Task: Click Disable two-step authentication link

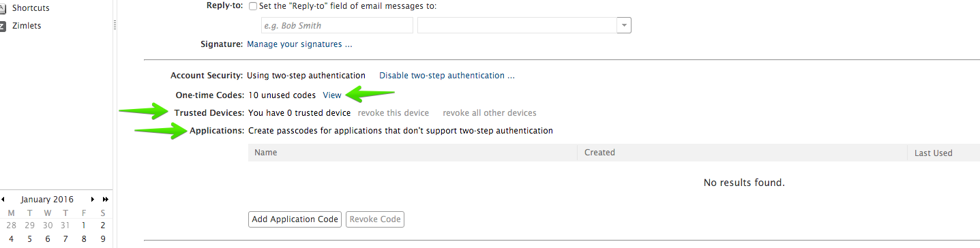Action: coord(447,76)
